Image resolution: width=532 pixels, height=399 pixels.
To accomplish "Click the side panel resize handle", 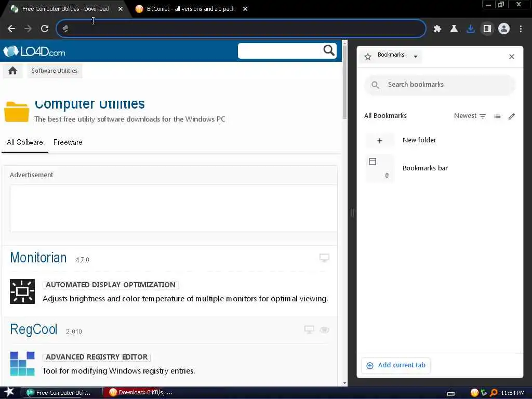I will [x=352, y=213].
